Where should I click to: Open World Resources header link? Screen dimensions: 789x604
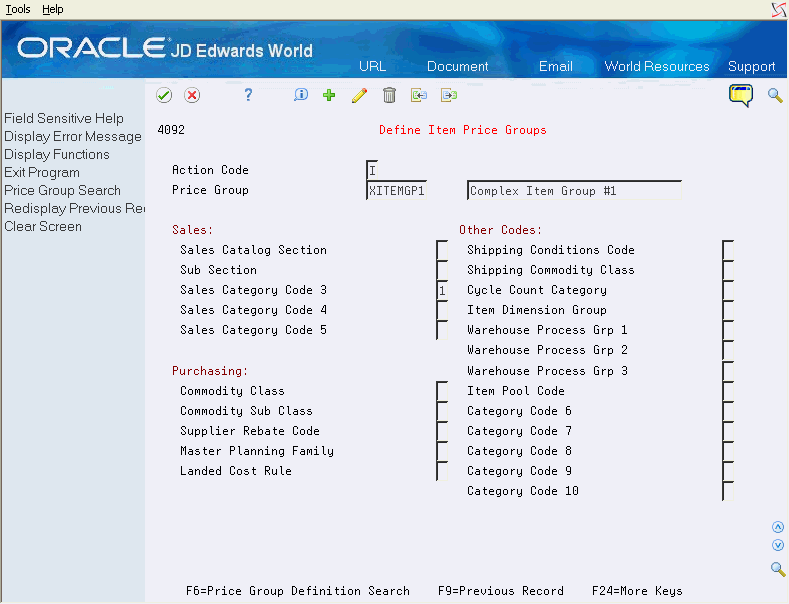[x=657, y=66]
